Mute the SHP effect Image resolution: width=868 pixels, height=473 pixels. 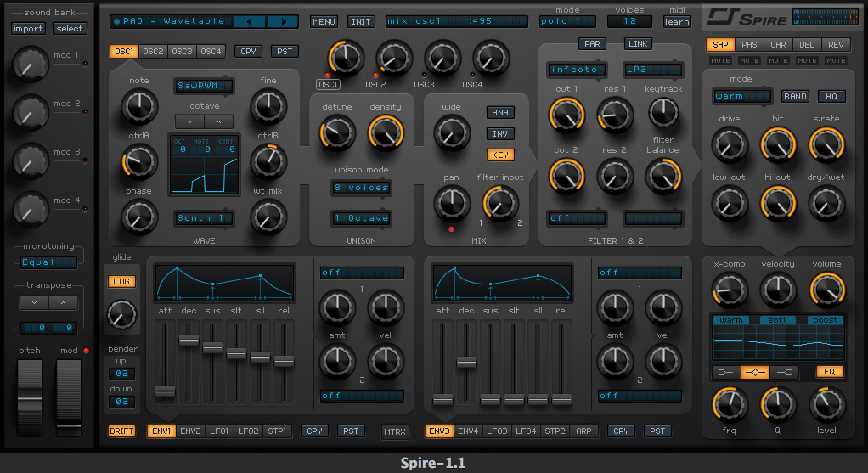[720, 61]
